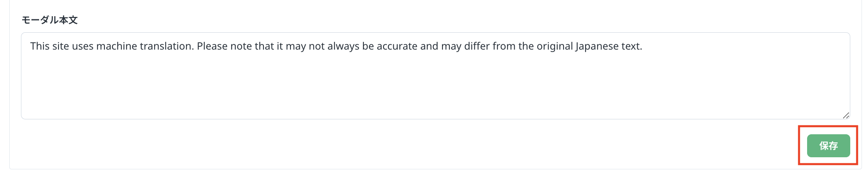Click the word "Please" in the textarea
This screenshot has width=868, height=175.
212,46
